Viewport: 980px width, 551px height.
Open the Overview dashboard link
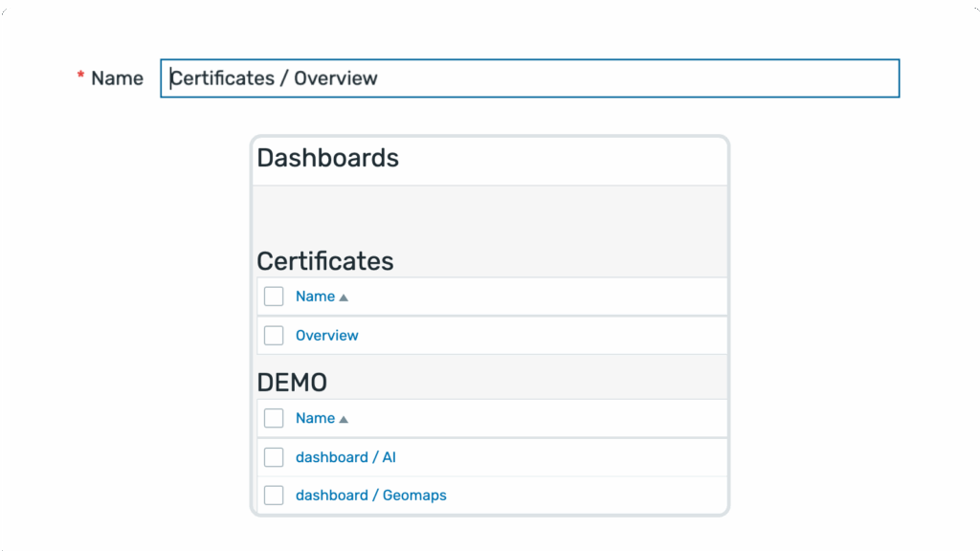click(x=326, y=336)
